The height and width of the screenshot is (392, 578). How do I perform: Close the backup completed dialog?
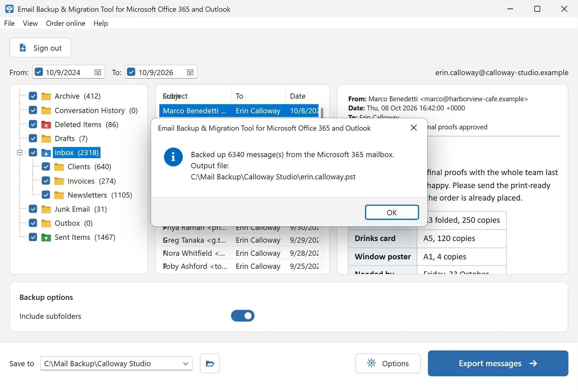coord(414,128)
